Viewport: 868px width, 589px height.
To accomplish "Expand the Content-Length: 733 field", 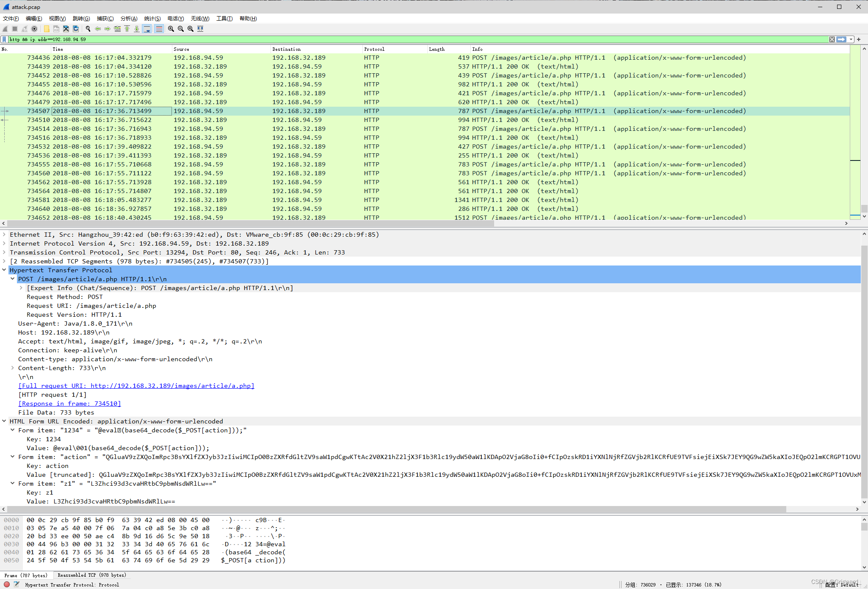I will click(13, 368).
